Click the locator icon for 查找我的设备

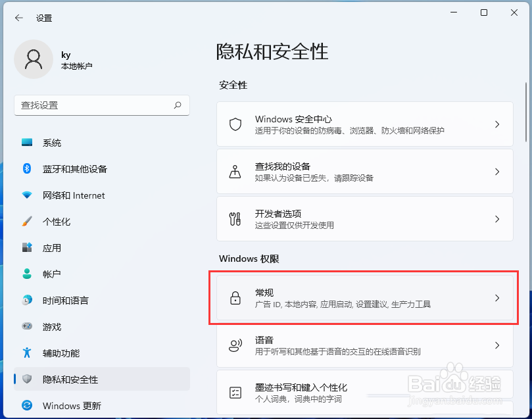pos(235,172)
